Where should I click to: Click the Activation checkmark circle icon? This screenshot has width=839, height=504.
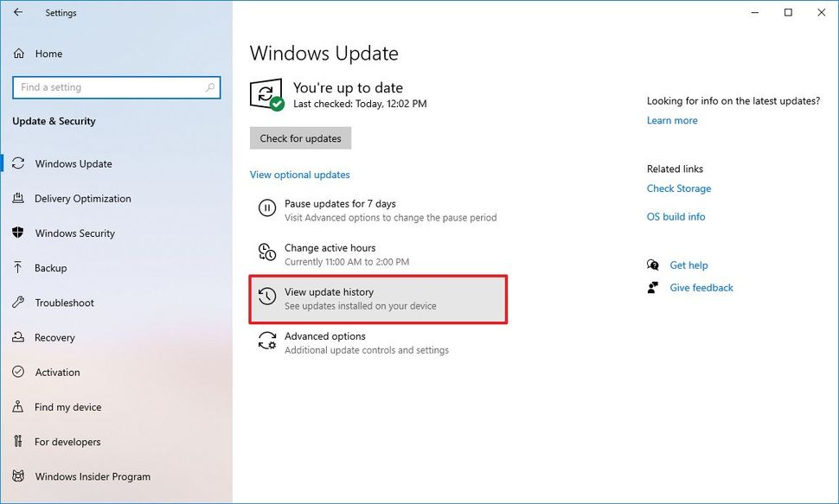coord(18,372)
